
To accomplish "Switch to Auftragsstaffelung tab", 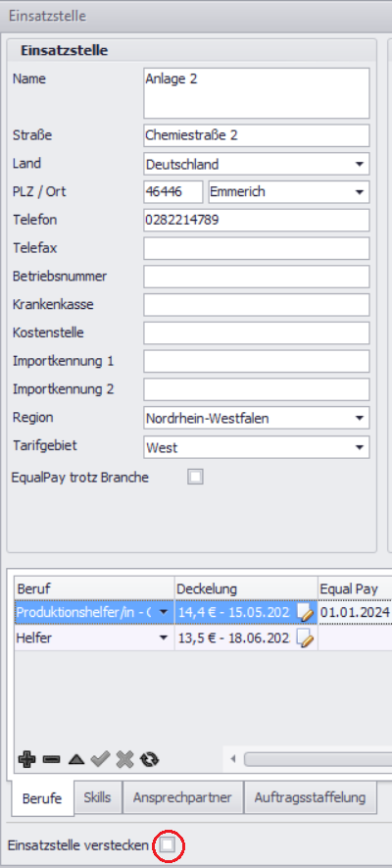I will coord(311,797).
